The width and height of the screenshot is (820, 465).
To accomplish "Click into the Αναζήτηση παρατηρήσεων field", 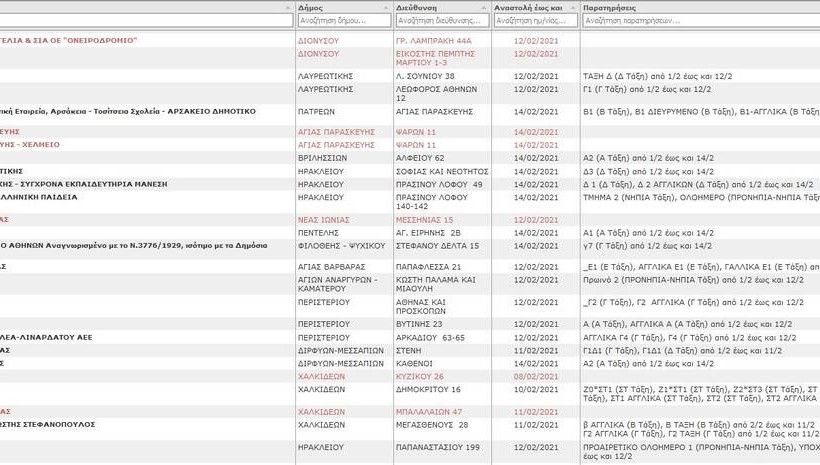I will 700,20.
